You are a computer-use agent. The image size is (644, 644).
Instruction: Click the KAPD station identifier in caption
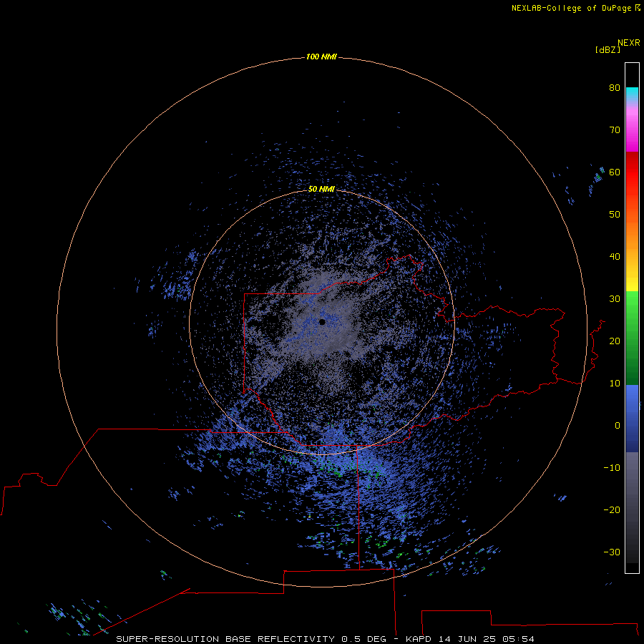tap(419, 639)
